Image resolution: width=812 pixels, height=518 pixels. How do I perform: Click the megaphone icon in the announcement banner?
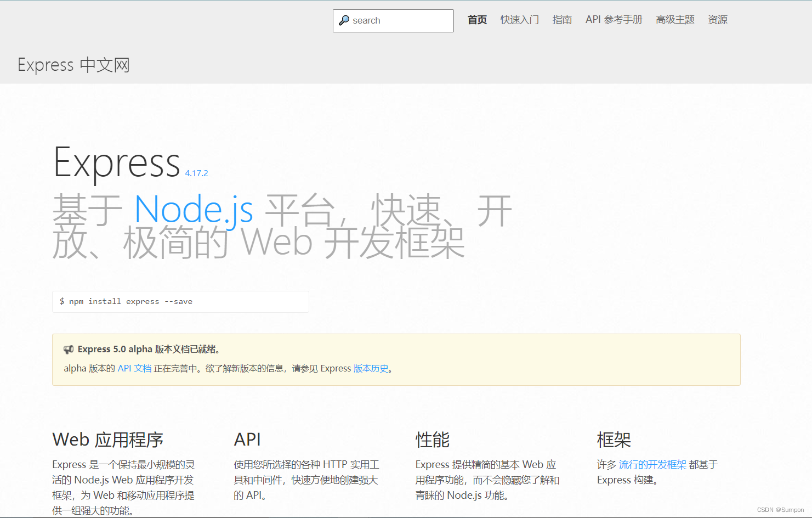[69, 350]
